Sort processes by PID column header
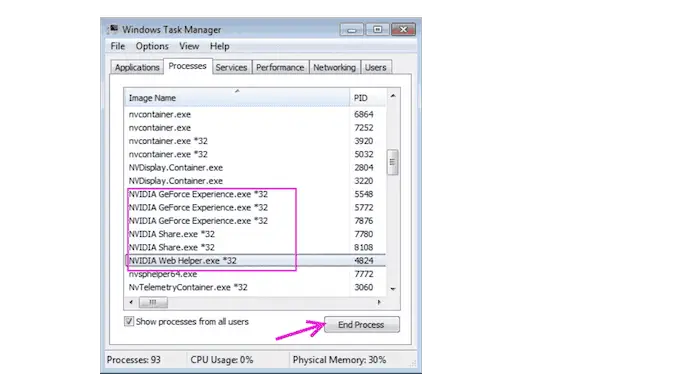Screen dimensions: 700x374 point(368,98)
